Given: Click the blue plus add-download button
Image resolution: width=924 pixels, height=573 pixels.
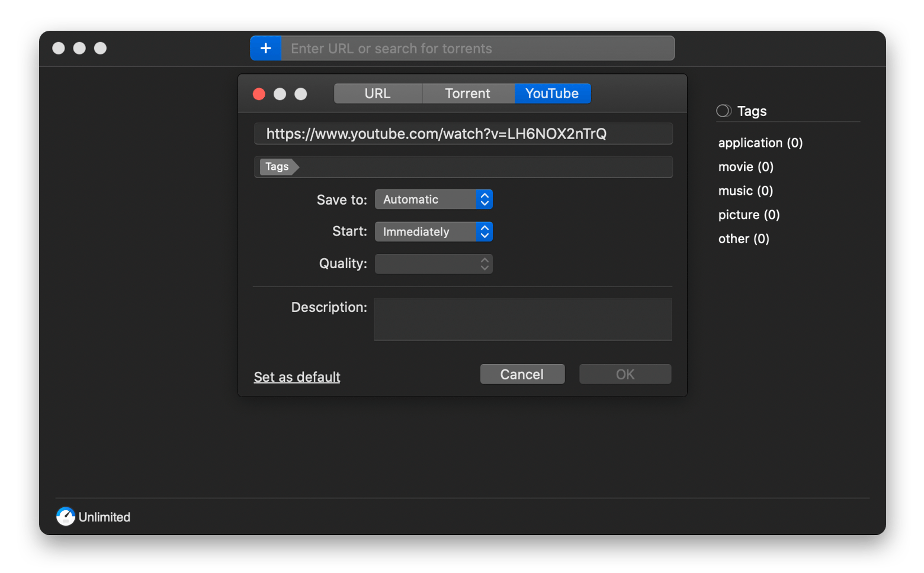Looking at the screenshot, I should tap(266, 48).
